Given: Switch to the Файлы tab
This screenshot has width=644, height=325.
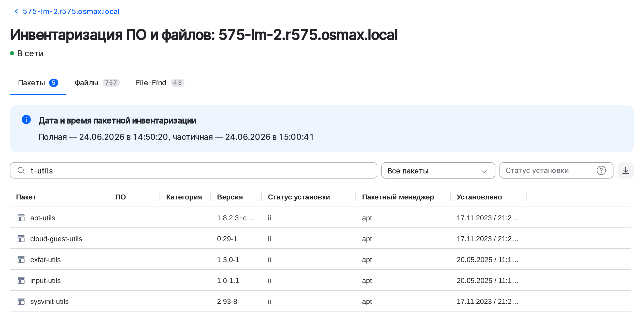Looking at the screenshot, I should coord(97,83).
